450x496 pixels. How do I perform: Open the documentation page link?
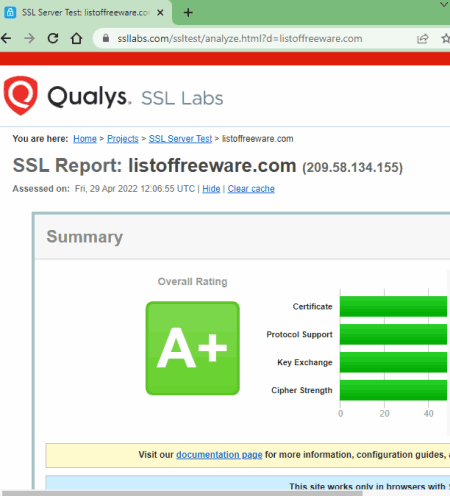pos(219,455)
